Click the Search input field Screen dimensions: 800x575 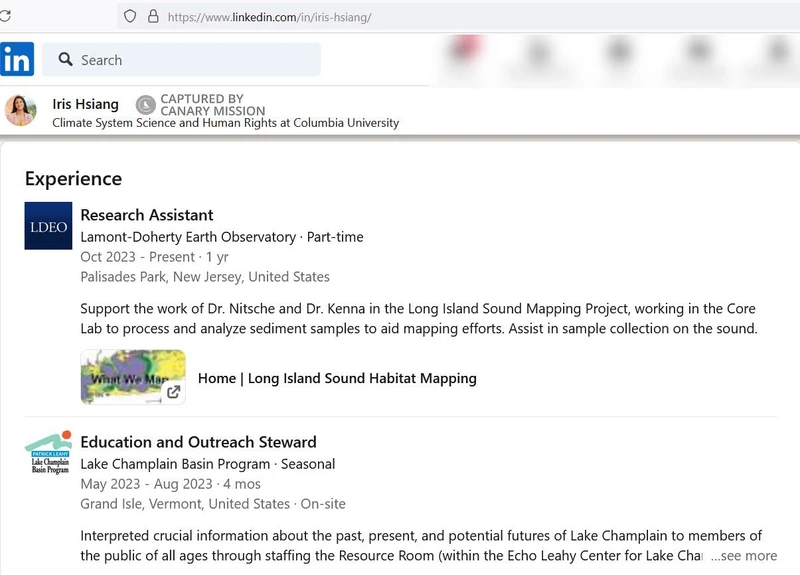pyautogui.click(x=182, y=60)
